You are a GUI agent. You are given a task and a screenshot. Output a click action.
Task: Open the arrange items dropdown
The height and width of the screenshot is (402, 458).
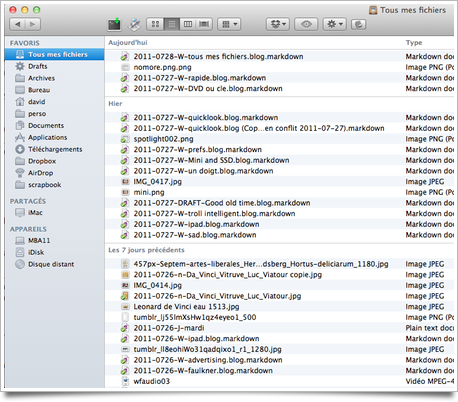click(229, 24)
